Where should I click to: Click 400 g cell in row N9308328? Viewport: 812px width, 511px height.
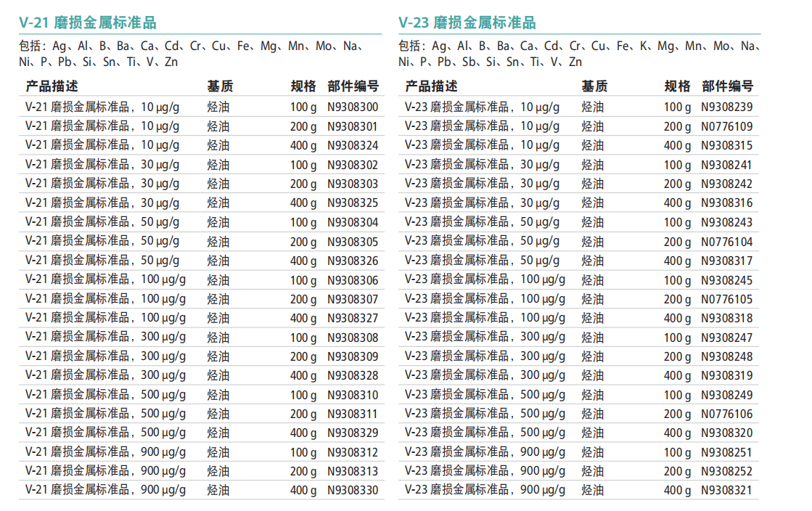(x=303, y=376)
